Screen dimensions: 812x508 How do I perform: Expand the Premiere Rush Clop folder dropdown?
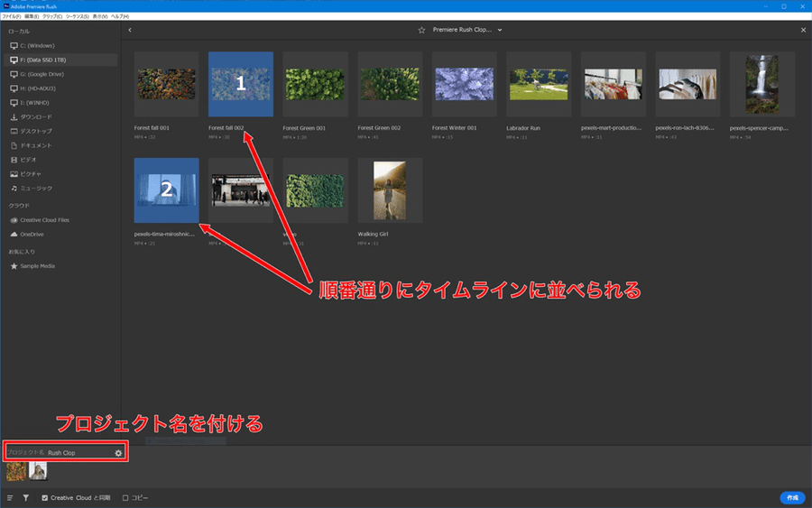click(x=500, y=30)
